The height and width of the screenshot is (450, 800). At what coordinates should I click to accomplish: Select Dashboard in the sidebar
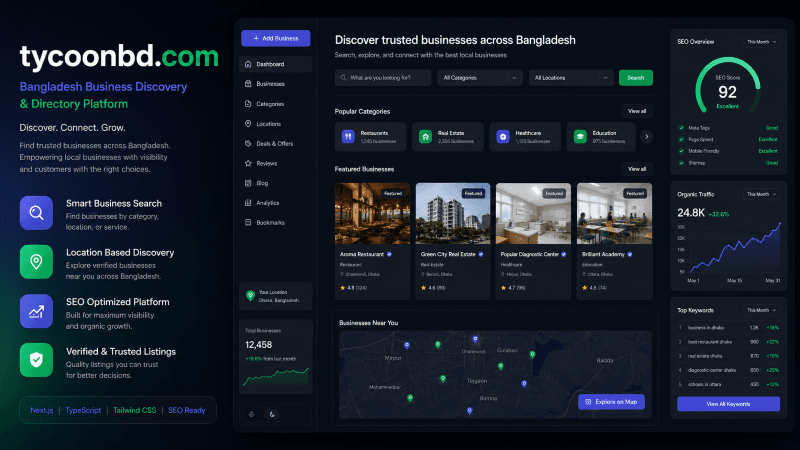coord(276,64)
